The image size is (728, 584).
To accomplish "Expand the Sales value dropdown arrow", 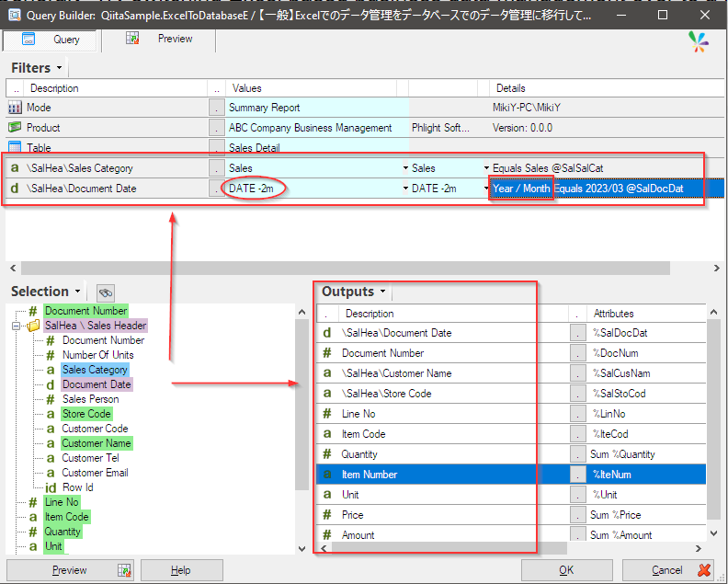I will [405, 167].
